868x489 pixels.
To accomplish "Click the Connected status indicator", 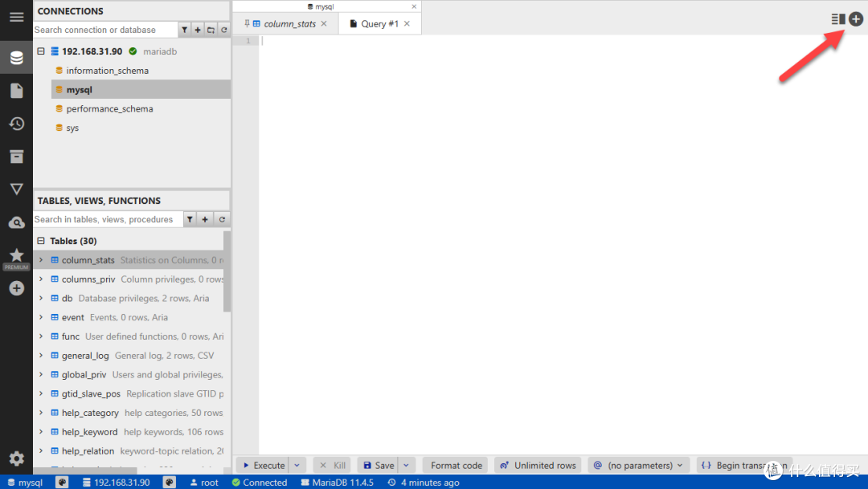I will (x=259, y=483).
